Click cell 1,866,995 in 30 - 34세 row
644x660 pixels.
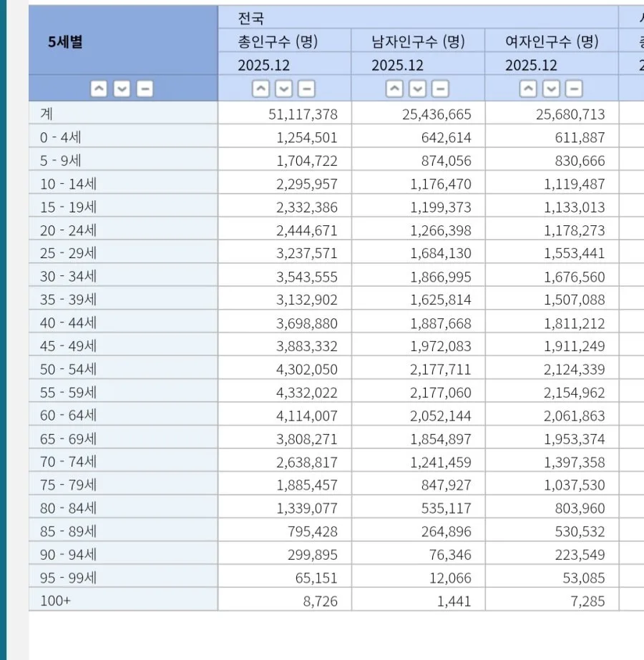(418, 275)
